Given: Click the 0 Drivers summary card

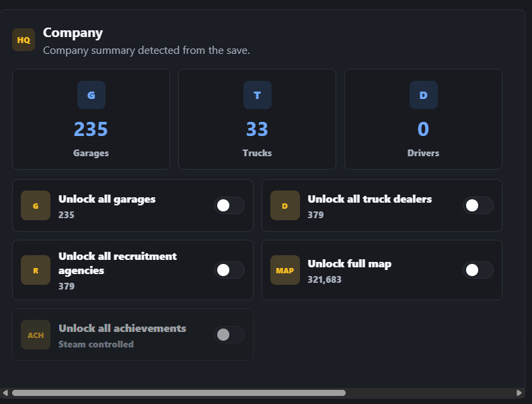Looking at the screenshot, I should point(424,119).
